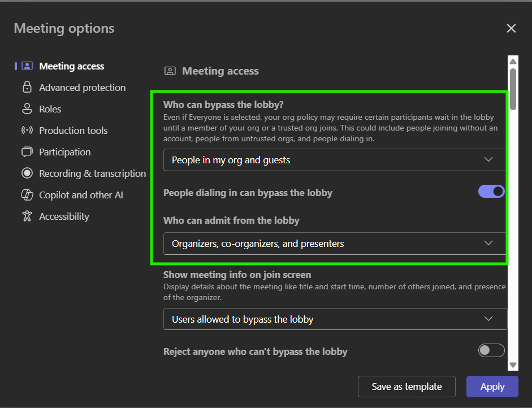Viewport: 532px width, 408px height.
Task: Click the vertical scrollbar thumb
Action: pos(513,89)
